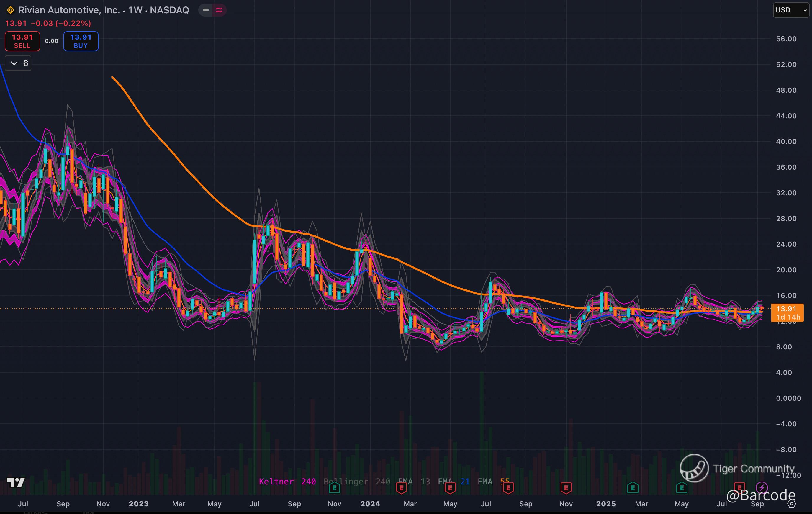Click the TradingView logo at bottom left

coord(16,482)
